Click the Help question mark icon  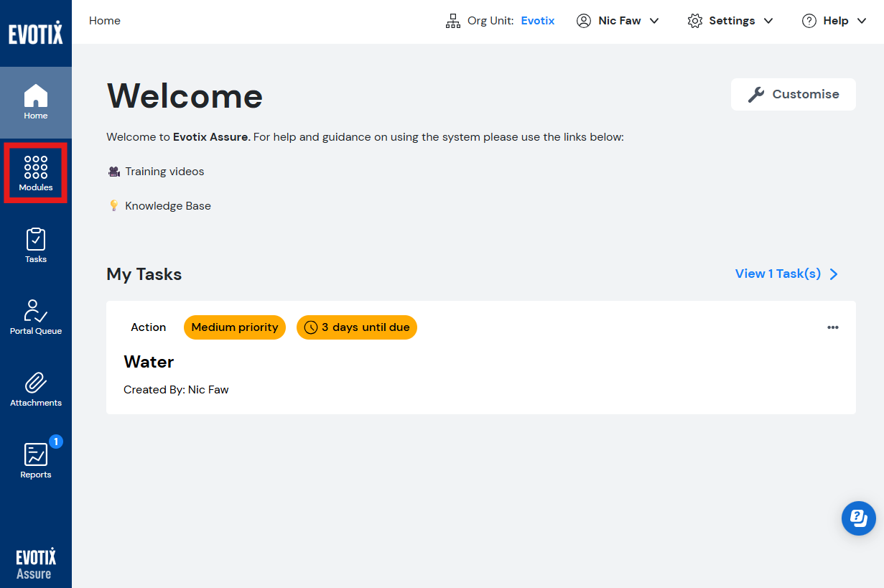pyautogui.click(x=809, y=21)
